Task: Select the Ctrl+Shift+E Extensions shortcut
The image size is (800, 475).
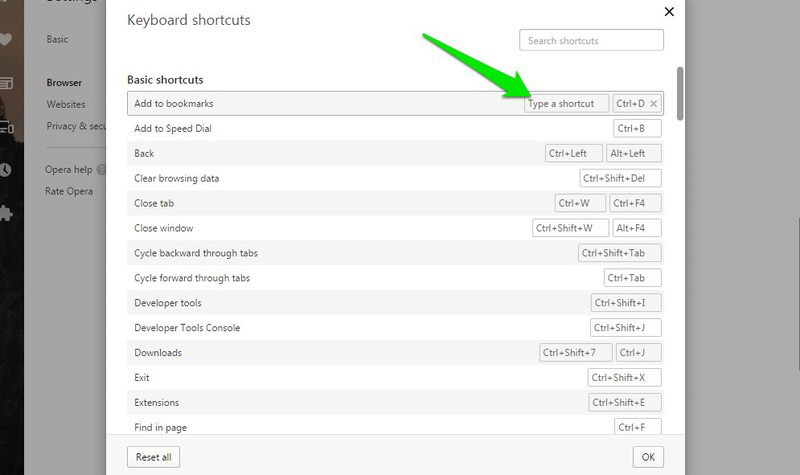Action: coord(625,403)
